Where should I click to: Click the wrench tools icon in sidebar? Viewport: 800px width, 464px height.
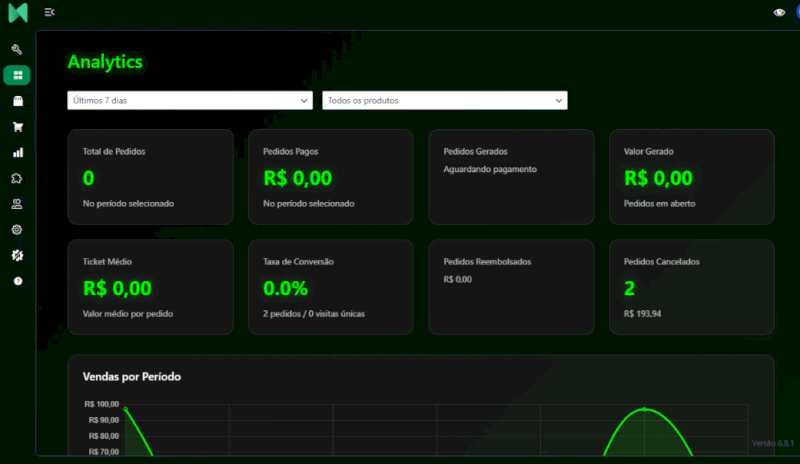pyautogui.click(x=17, y=49)
